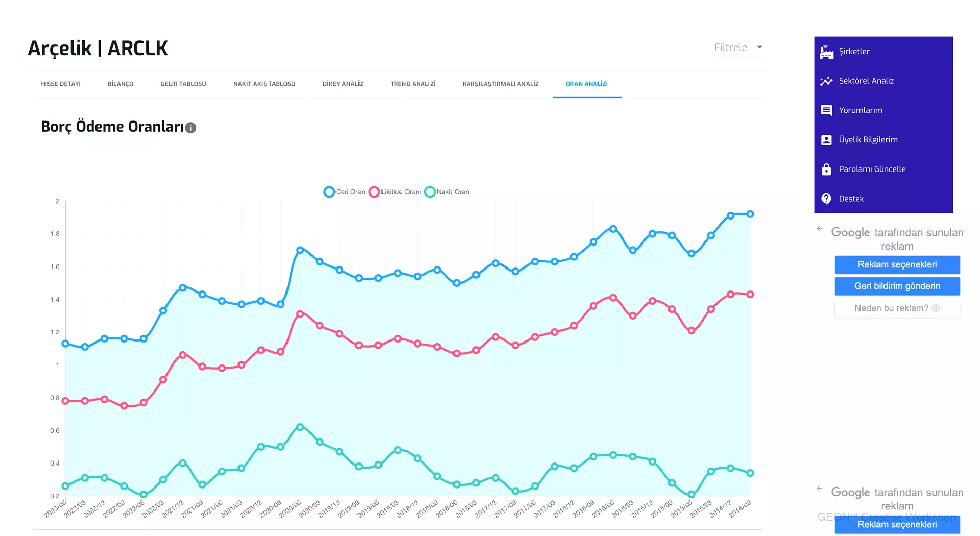Click the Cari Oran point at 2023/06
This screenshot has width=980, height=536.
65,344
